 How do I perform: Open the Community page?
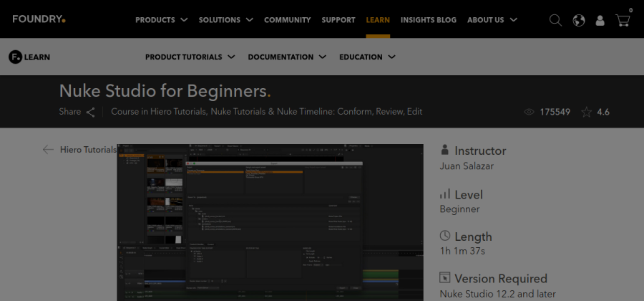(x=288, y=20)
